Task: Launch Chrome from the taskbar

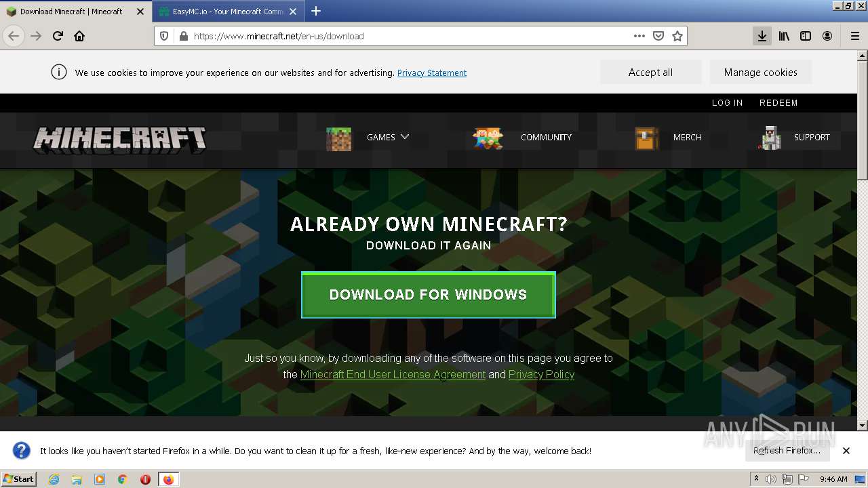Action: tap(122, 479)
